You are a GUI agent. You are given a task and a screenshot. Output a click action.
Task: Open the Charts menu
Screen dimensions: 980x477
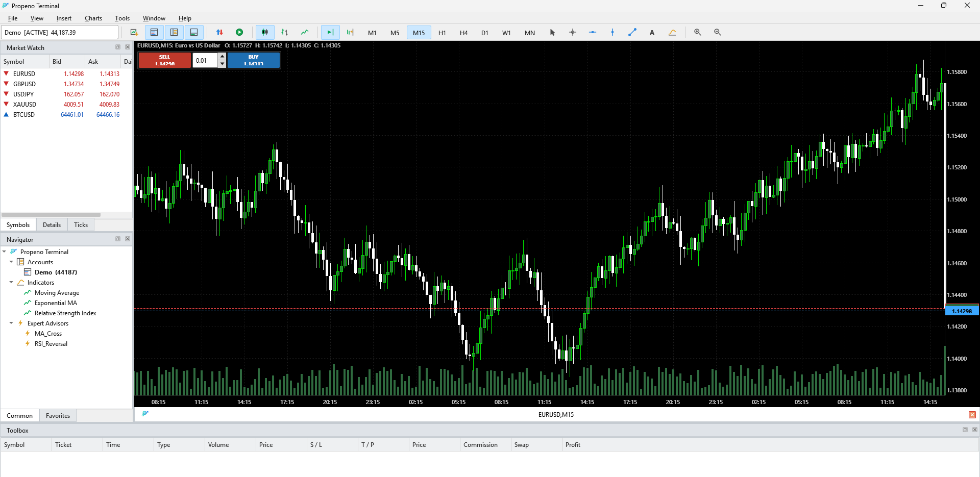(x=93, y=18)
